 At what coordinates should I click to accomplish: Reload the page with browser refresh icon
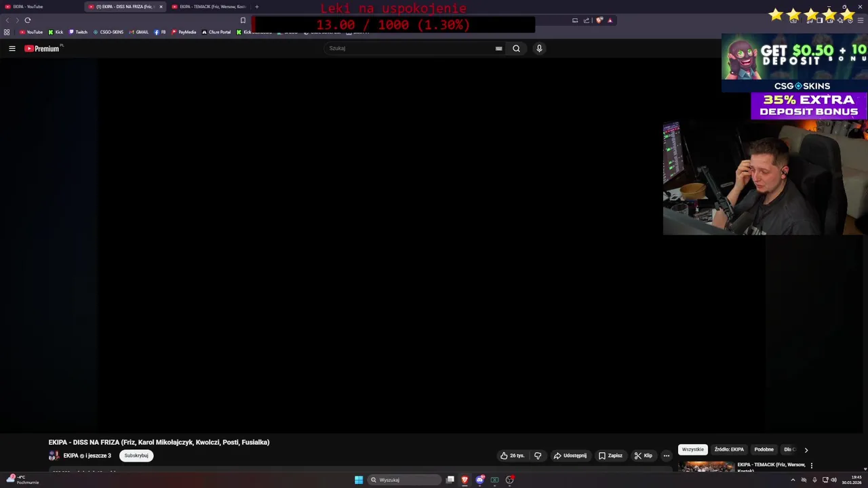[28, 20]
